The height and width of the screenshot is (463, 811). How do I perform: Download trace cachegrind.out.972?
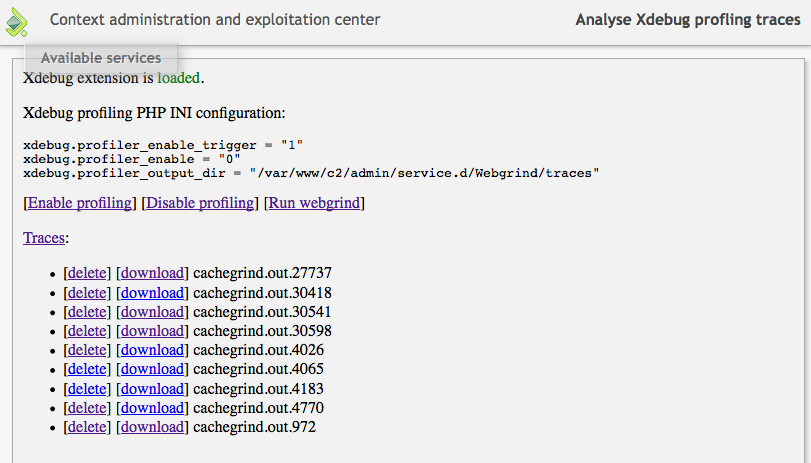[x=152, y=427]
